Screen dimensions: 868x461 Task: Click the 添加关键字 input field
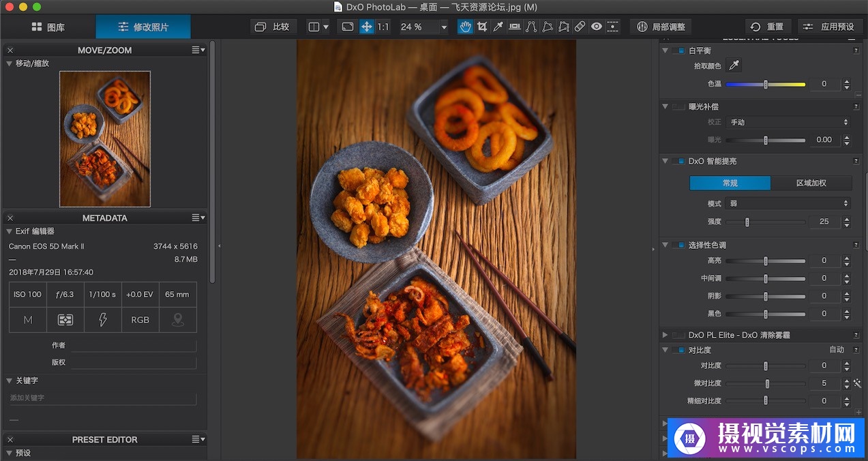tap(102, 398)
